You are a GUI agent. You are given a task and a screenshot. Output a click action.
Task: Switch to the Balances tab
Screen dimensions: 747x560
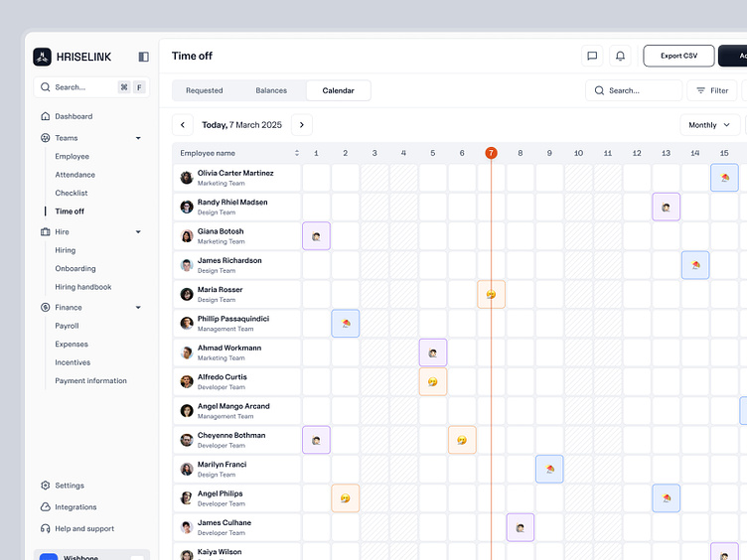pyautogui.click(x=271, y=90)
